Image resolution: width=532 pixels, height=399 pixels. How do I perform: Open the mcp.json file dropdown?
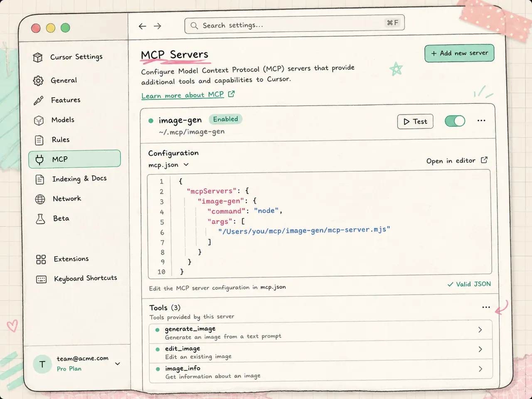point(169,165)
